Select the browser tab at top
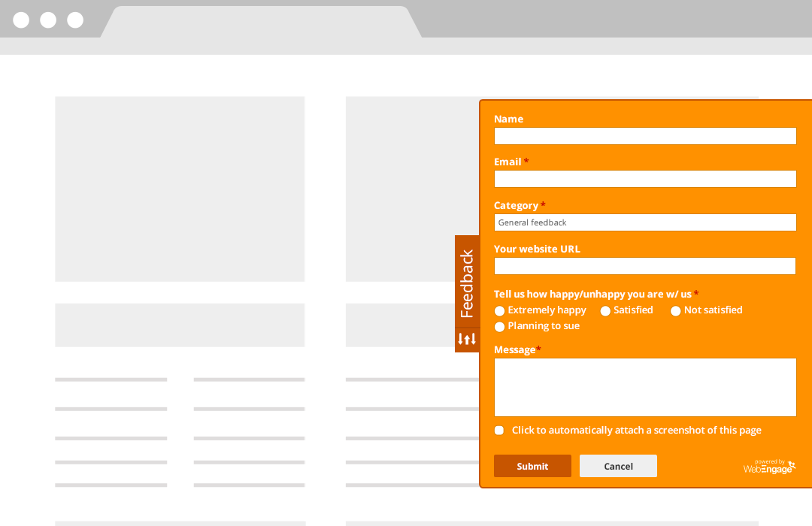The height and width of the screenshot is (526, 812). [x=261, y=22]
